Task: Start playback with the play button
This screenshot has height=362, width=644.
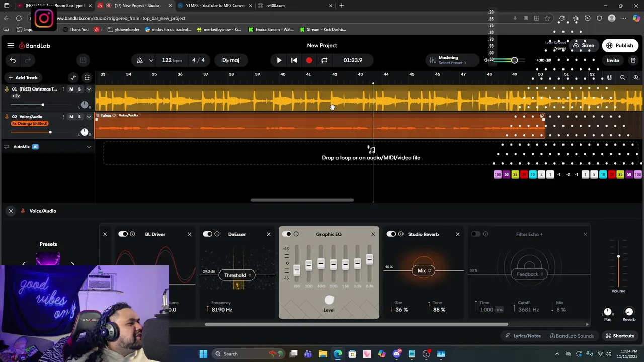Action: pos(279,60)
